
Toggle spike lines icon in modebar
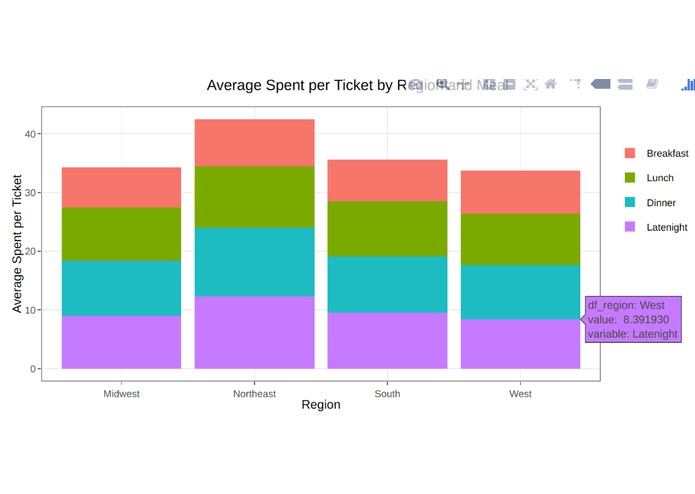[575, 84]
